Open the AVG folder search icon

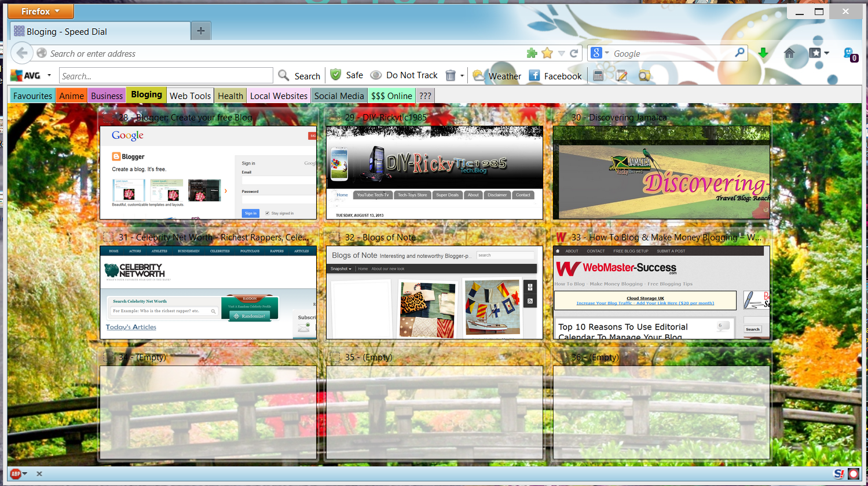point(644,75)
